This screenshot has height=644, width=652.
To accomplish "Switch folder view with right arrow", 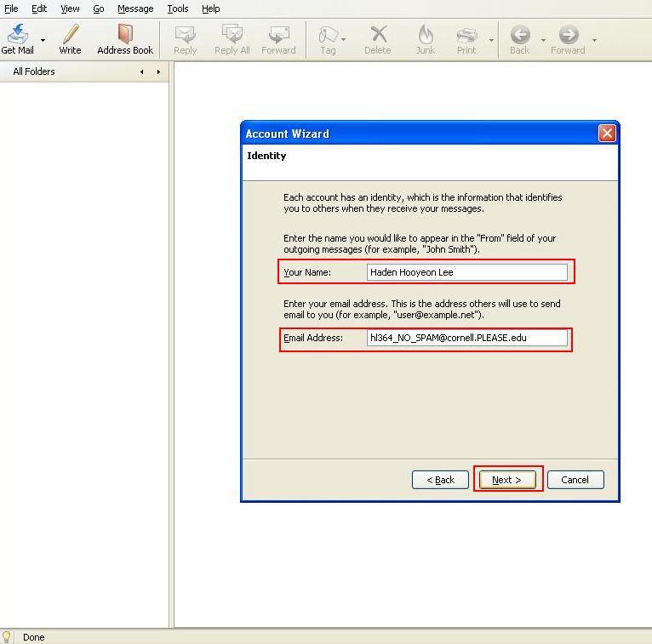I will click(158, 72).
